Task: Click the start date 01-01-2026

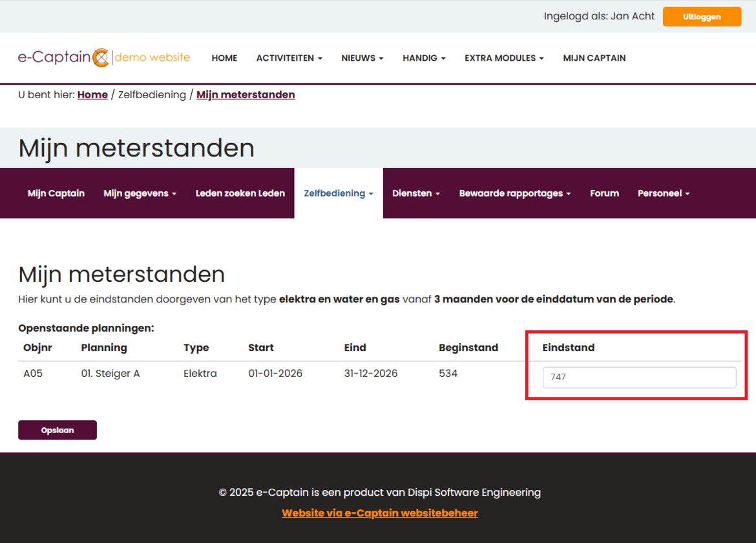Action: pyautogui.click(x=275, y=373)
